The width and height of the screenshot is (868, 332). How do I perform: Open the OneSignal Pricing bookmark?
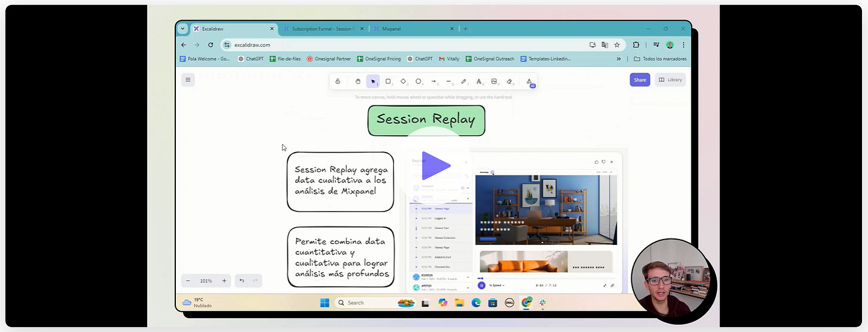coord(379,59)
